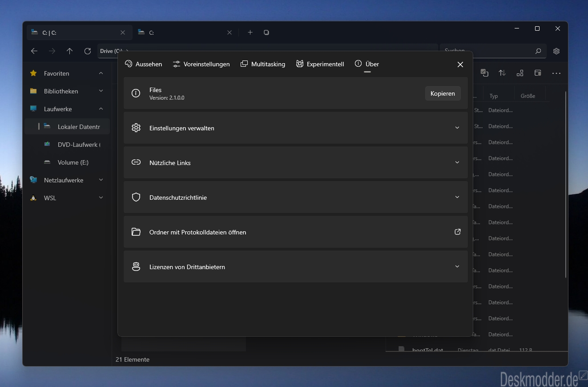This screenshot has width=588, height=387.
Task: Click the info icon beside Files version
Action: pyautogui.click(x=136, y=93)
